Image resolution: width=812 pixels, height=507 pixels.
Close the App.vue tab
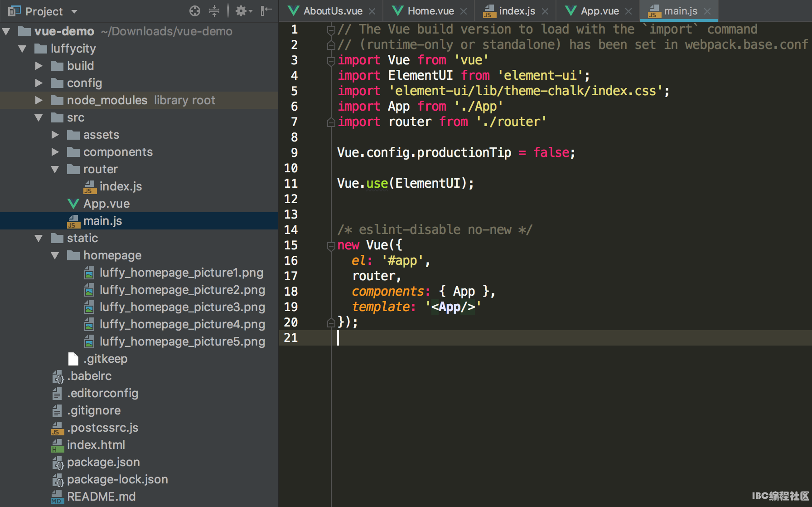coord(628,11)
